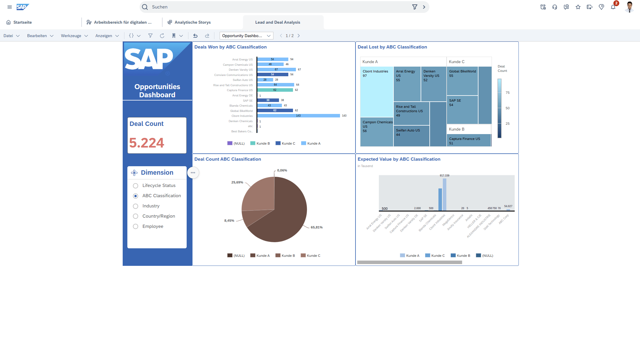
Task: Click the Deal Count value 5.224
Action: coord(147,143)
